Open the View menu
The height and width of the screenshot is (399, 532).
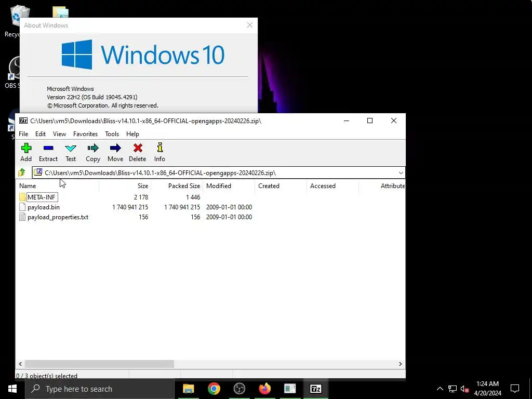59,134
